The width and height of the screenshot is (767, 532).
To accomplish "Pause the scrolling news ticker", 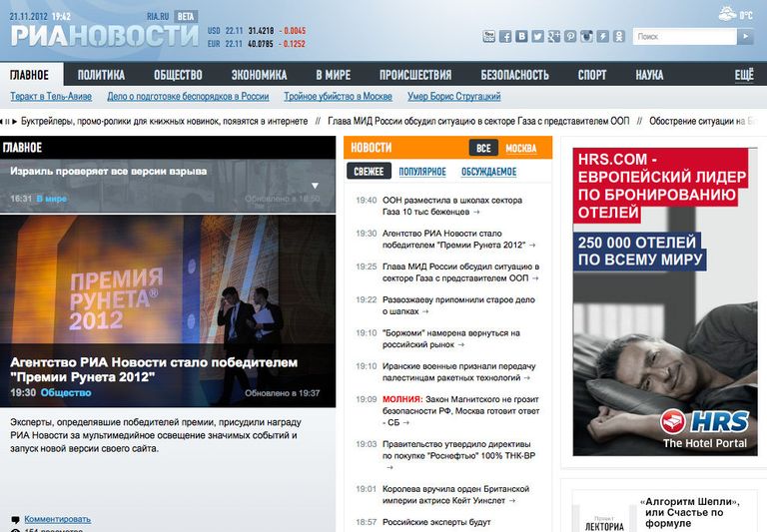I will point(7,121).
